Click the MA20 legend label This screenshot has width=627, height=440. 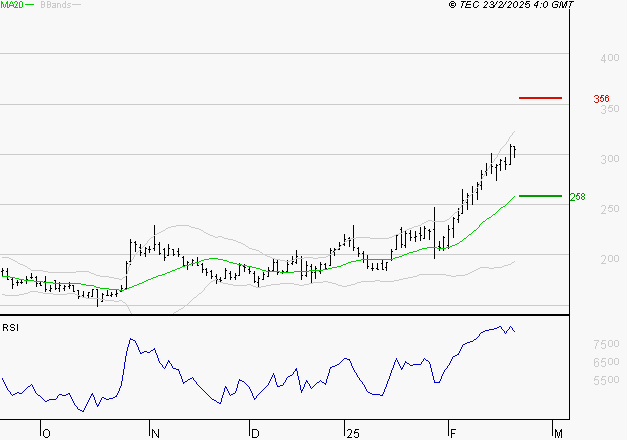click(x=12, y=5)
